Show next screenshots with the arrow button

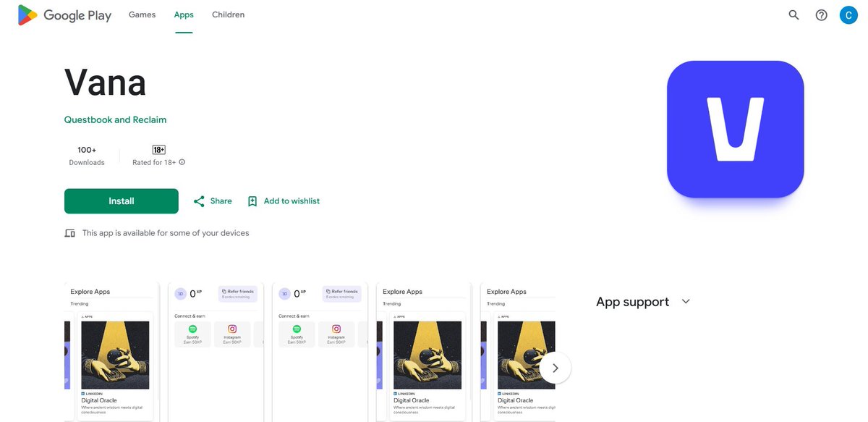coord(555,368)
